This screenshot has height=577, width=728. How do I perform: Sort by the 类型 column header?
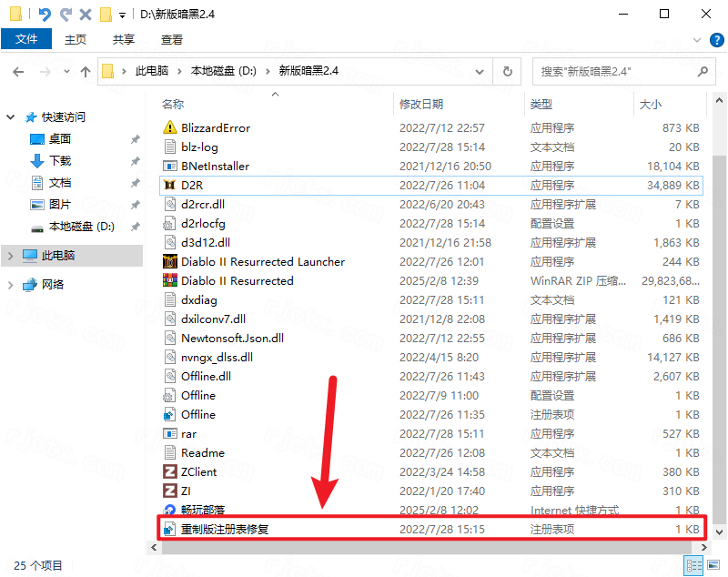coord(541,104)
